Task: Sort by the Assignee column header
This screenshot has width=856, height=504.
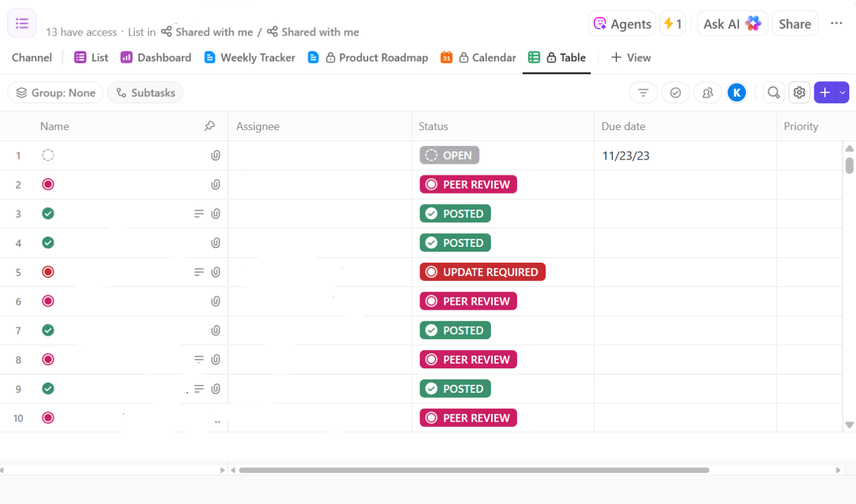Action: pos(258,126)
